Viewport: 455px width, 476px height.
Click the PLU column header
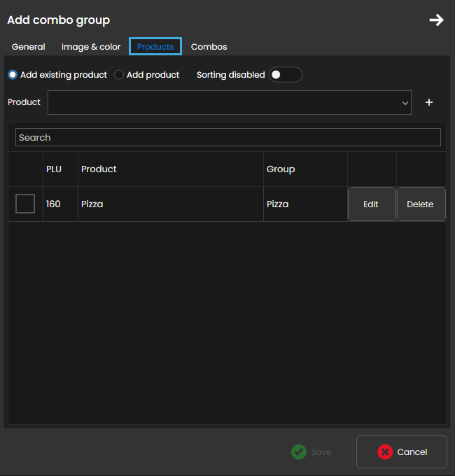54,169
